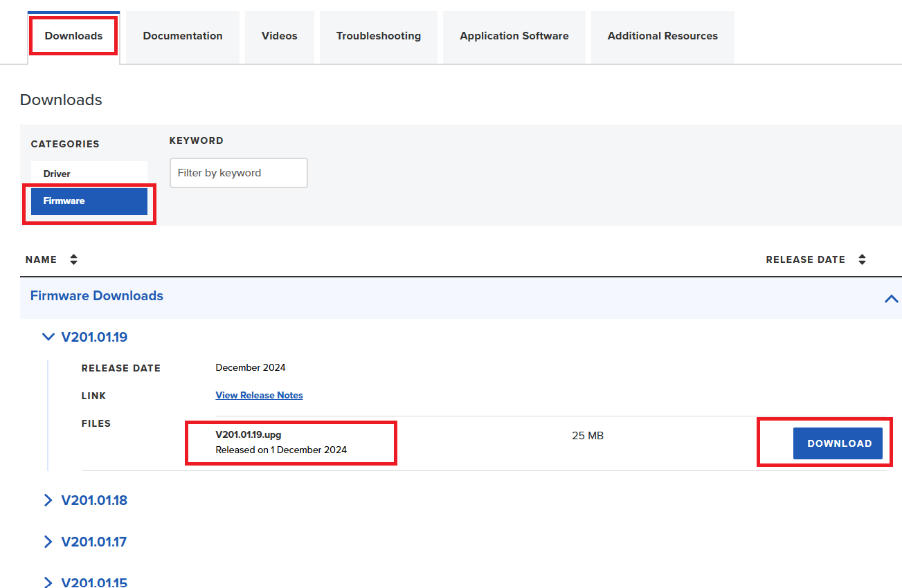902x588 pixels.
Task: Expand the V201.01.17 version entry
Action: (86, 542)
